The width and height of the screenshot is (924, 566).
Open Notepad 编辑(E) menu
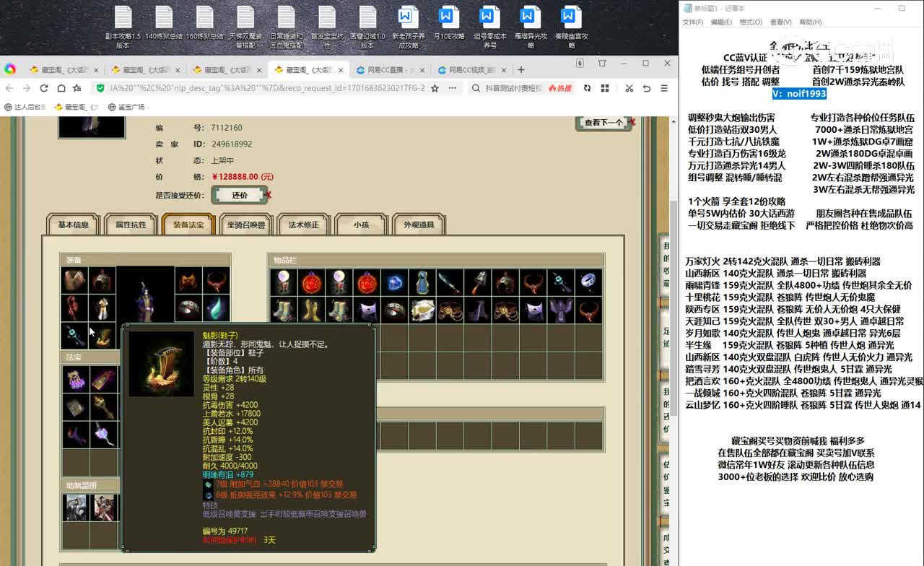(721, 22)
